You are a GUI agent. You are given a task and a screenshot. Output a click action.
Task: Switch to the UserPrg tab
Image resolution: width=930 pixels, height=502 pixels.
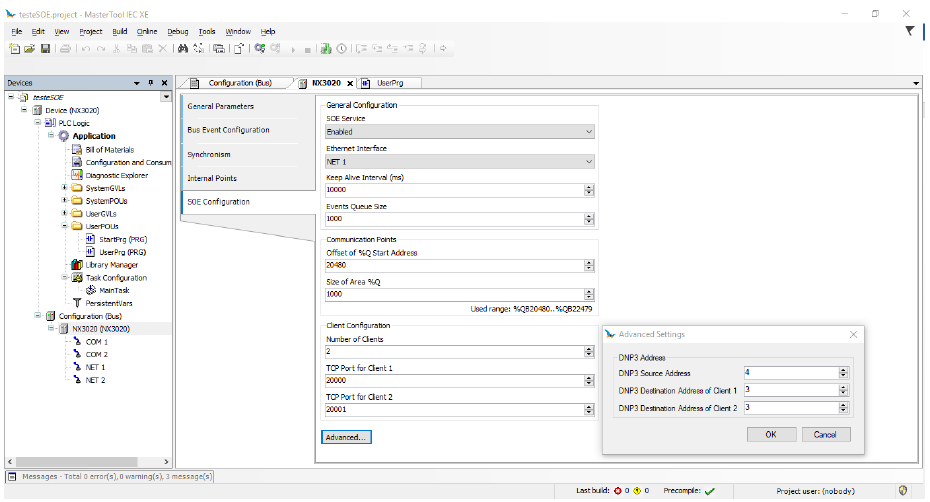coord(390,83)
